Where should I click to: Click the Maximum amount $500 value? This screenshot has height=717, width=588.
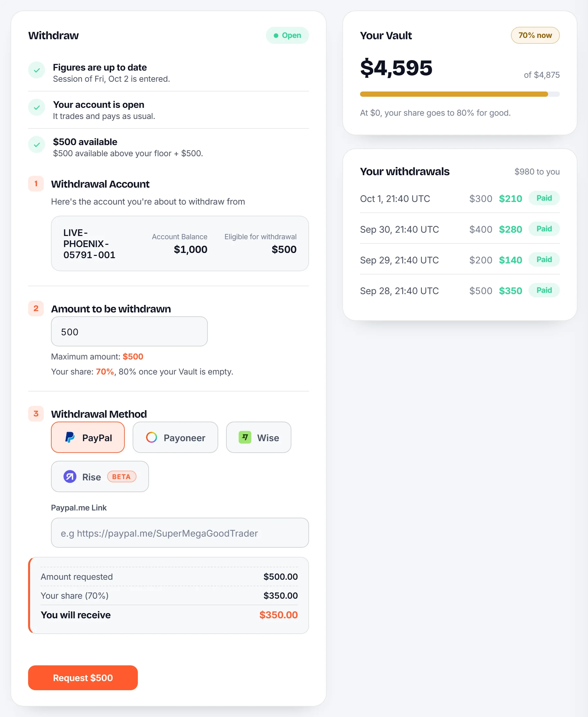[x=133, y=357]
